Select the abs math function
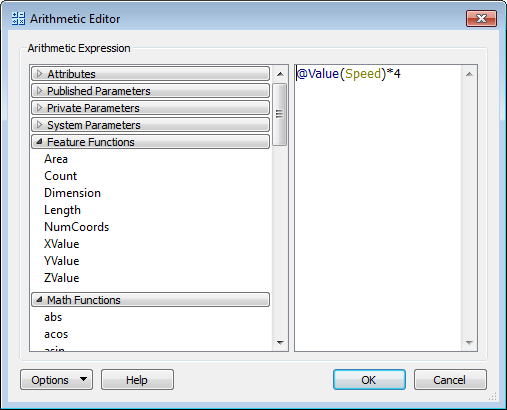 [53, 317]
